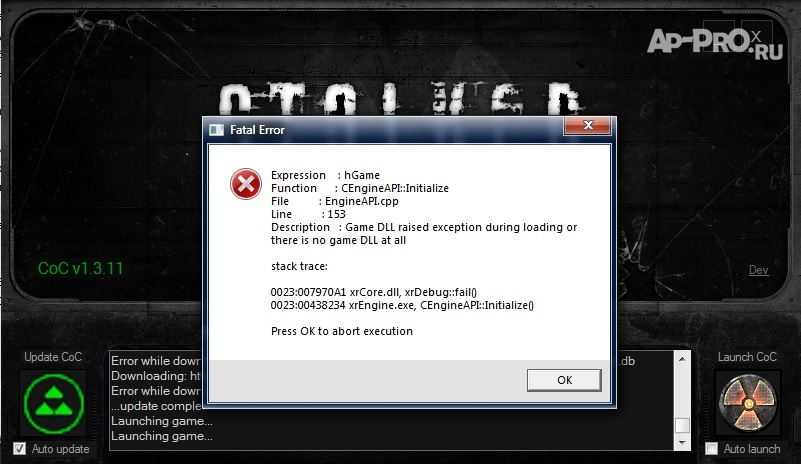801x464 pixels.
Task: Click the log scrollbar down arrow
Action: tap(682, 443)
